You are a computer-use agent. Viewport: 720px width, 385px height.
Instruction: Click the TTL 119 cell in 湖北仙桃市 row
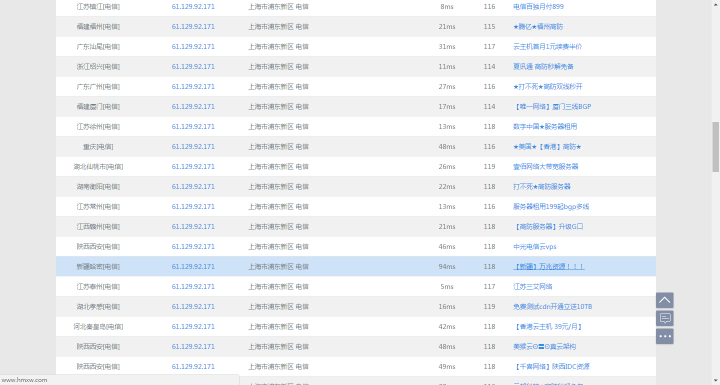click(489, 167)
